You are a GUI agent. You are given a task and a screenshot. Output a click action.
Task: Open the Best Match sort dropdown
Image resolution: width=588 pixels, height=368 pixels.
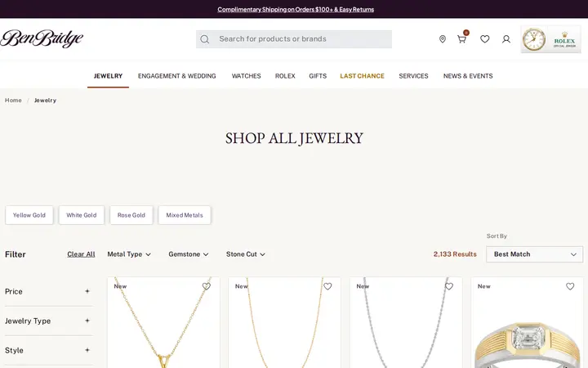point(534,254)
